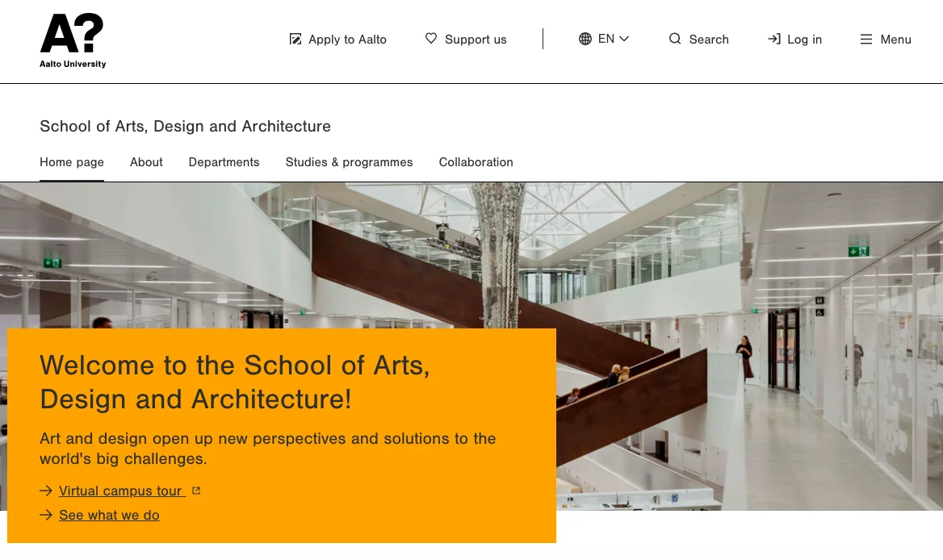The image size is (943, 560).
Task: Click the magnifying glass search icon
Action: [x=675, y=39]
